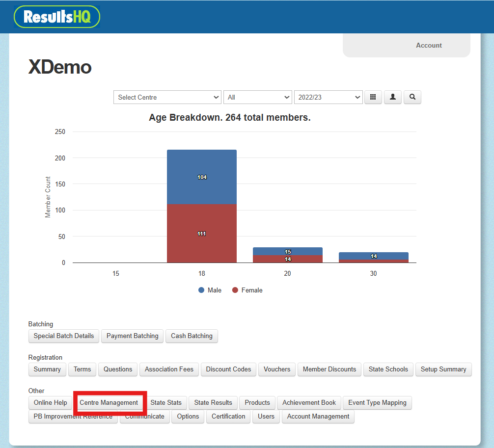Click the male segment labeled 15

(288, 251)
